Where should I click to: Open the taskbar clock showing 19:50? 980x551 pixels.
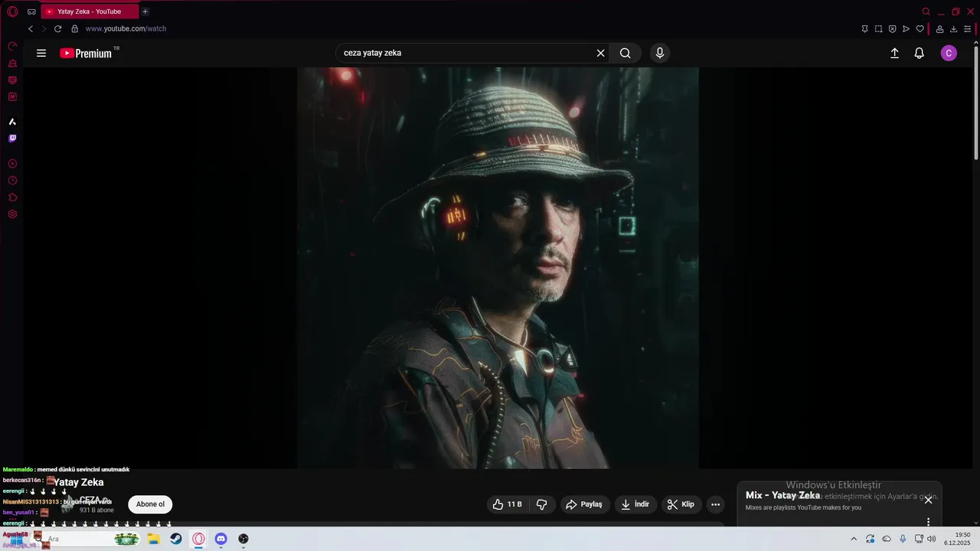(957, 539)
